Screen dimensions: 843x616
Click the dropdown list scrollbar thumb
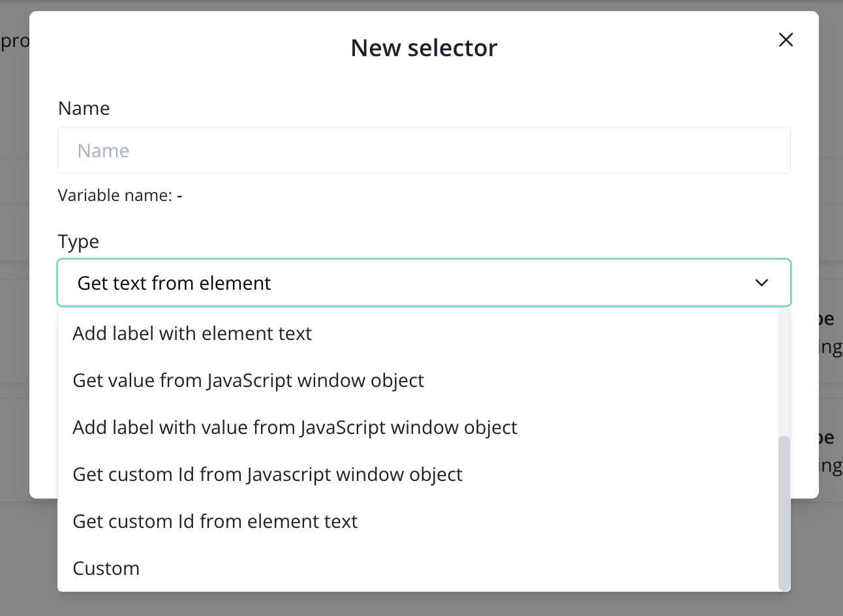tap(784, 513)
